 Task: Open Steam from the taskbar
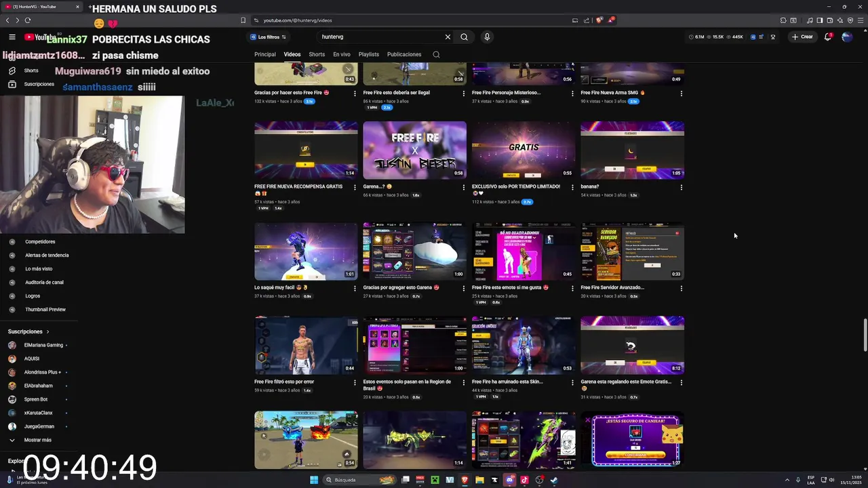[554, 480]
